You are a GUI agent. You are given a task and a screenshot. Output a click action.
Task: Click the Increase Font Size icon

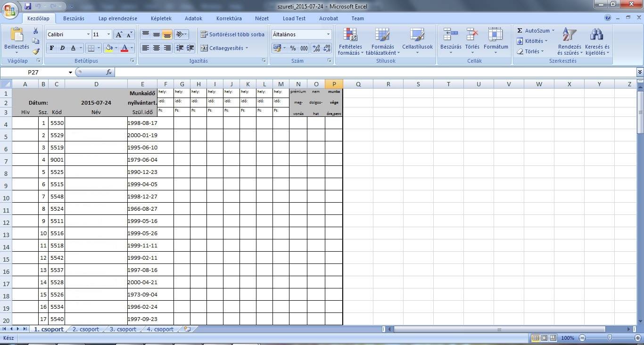(x=119, y=34)
